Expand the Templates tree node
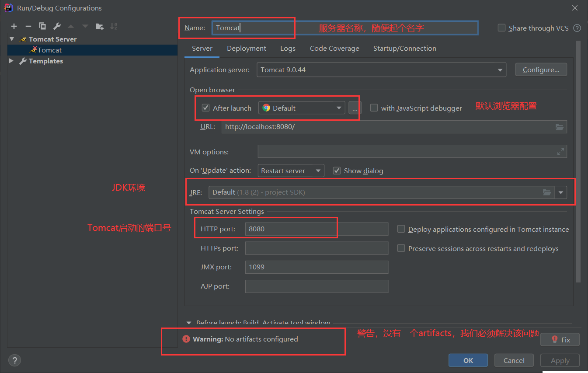This screenshot has height=373, width=588. click(11, 61)
